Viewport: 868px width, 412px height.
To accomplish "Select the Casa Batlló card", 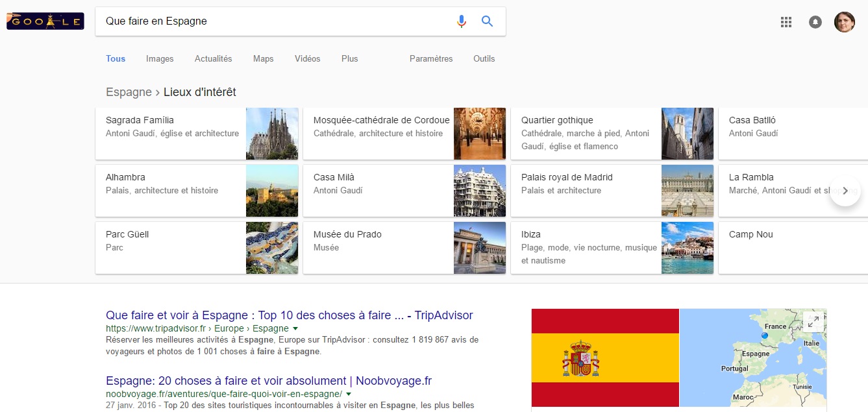I will (793, 134).
